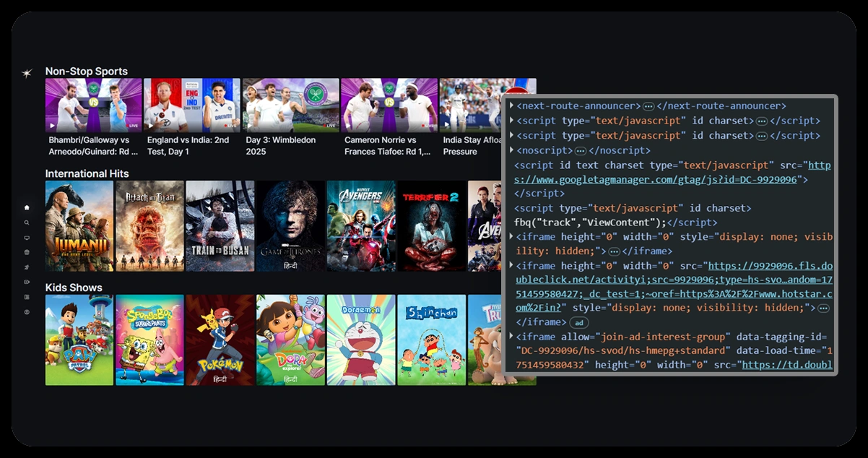Expand the iframe with doubleclick.net src
Screen dimensions: 868x458
pos(512,266)
